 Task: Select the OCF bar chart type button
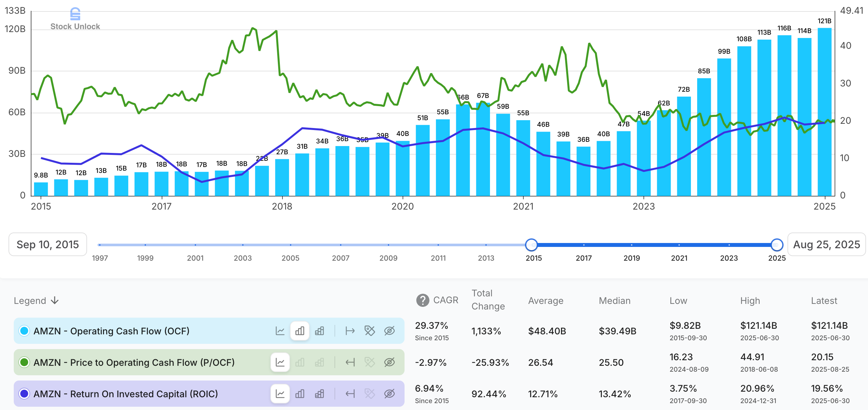299,331
